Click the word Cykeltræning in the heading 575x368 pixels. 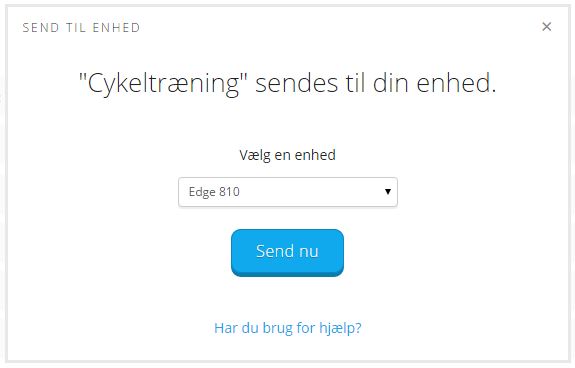pyautogui.click(x=164, y=84)
